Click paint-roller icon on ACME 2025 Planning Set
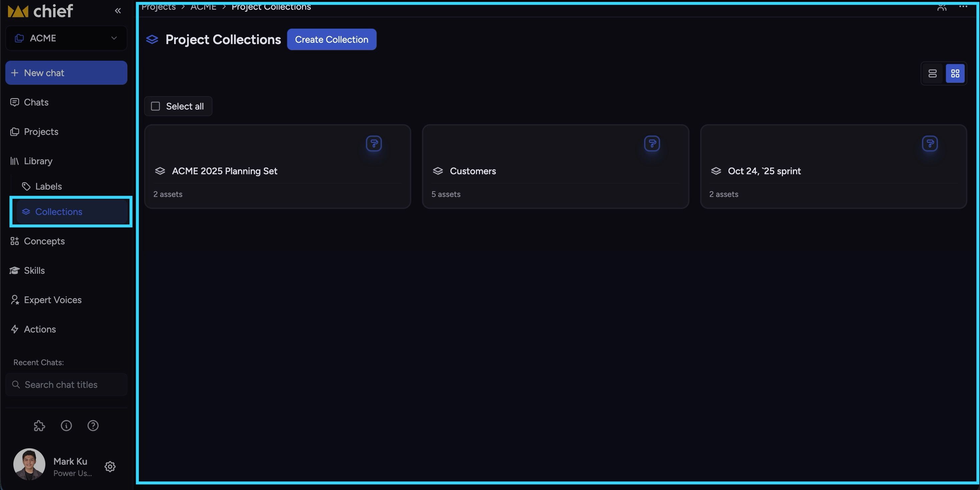The height and width of the screenshot is (490, 980). click(374, 144)
